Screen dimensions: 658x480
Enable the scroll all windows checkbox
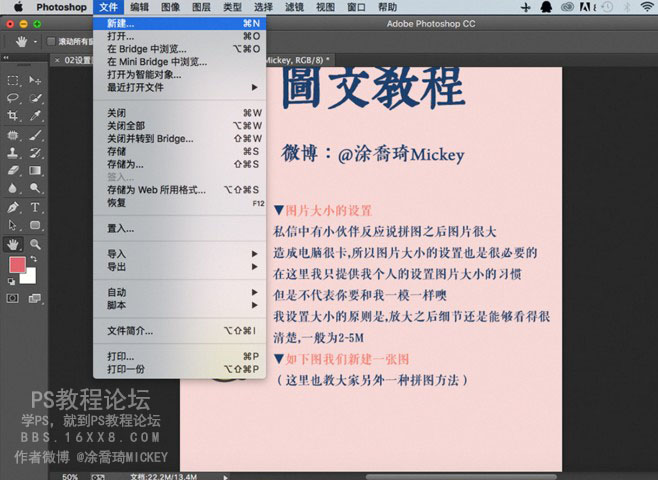51,41
